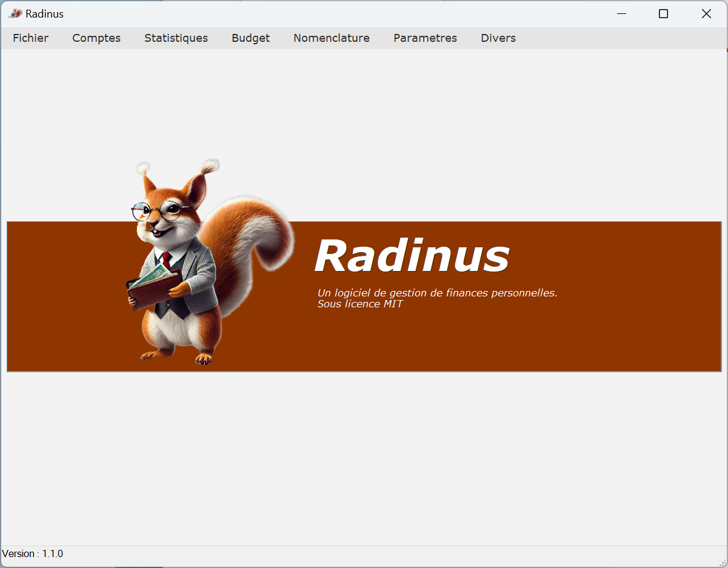Click the MIT license subtitle text
The image size is (728, 568).
coord(360,304)
